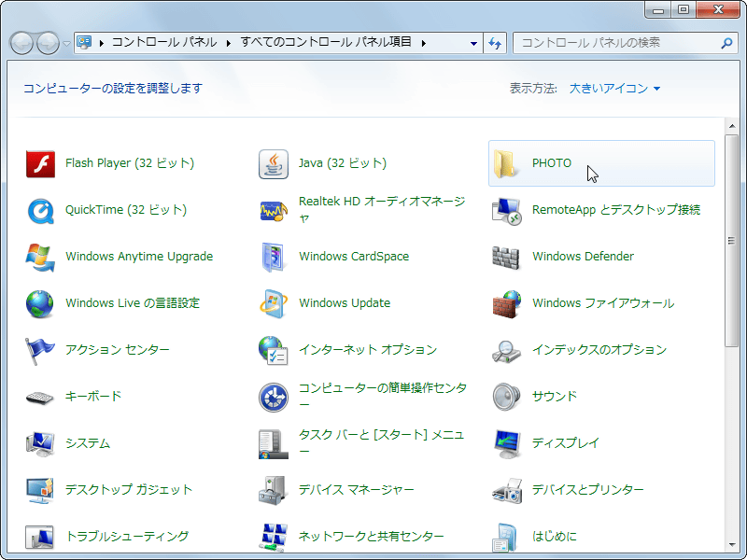Click the Windows Firewall brick wall icon

tap(506, 304)
